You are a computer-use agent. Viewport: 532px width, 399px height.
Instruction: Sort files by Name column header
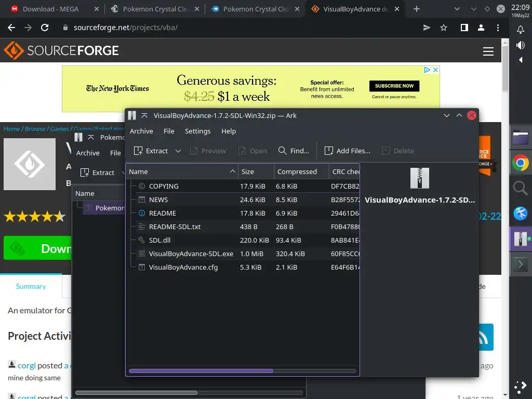182,171
